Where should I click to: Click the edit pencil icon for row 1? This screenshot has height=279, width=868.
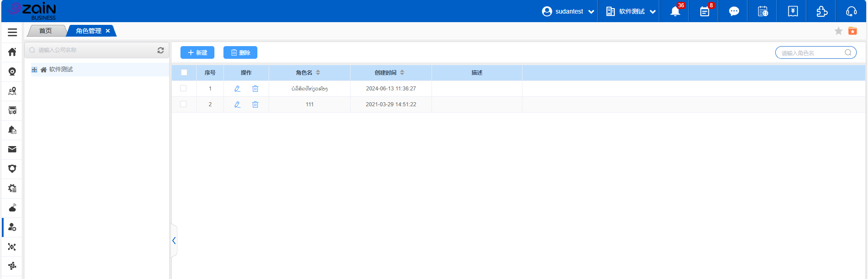(x=237, y=89)
